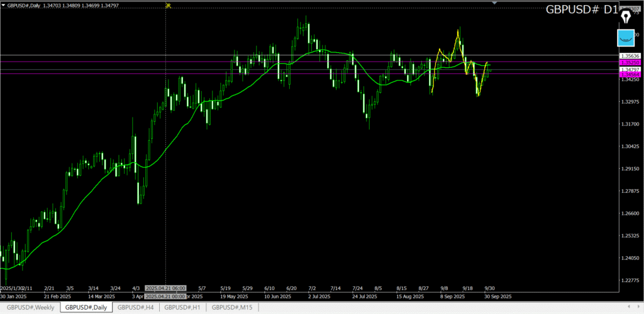Click the 1.34564 magenta price label

click(x=629, y=74)
